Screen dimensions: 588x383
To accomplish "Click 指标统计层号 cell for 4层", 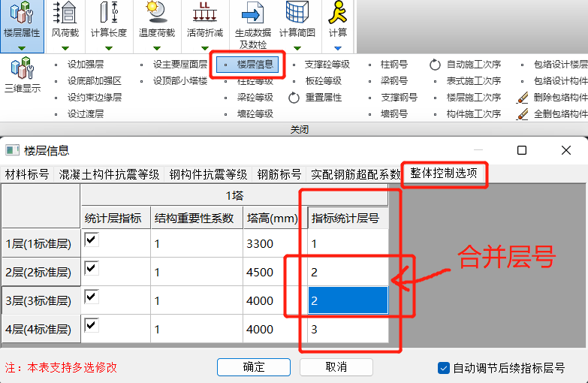I will (x=348, y=329).
